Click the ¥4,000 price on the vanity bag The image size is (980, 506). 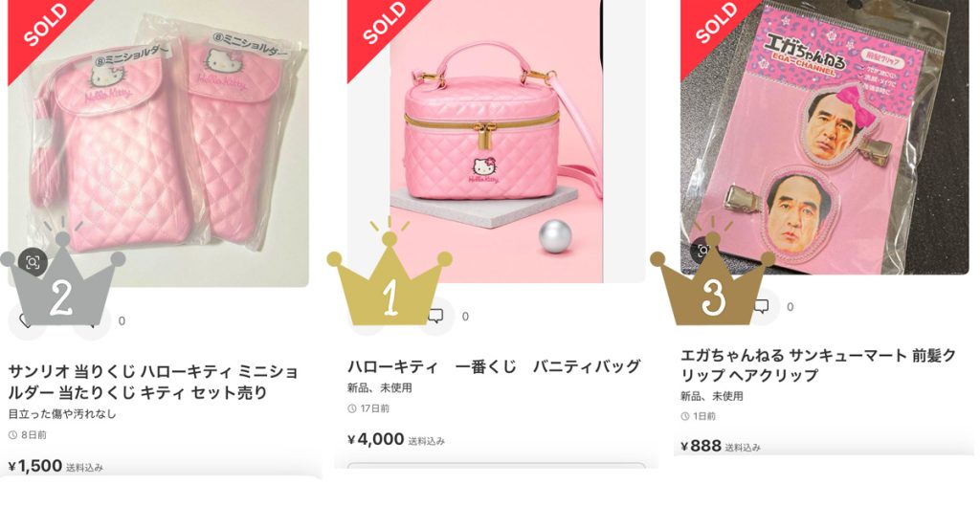tap(375, 439)
